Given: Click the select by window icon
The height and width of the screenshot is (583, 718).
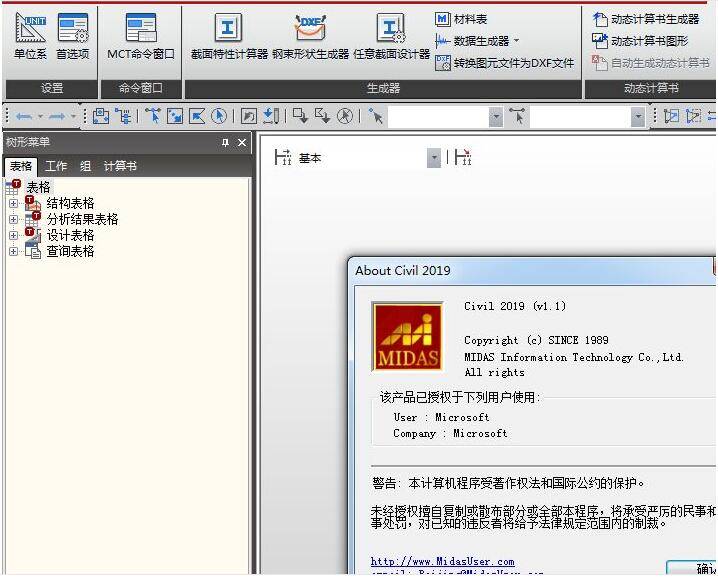Looking at the screenshot, I should (175, 116).
